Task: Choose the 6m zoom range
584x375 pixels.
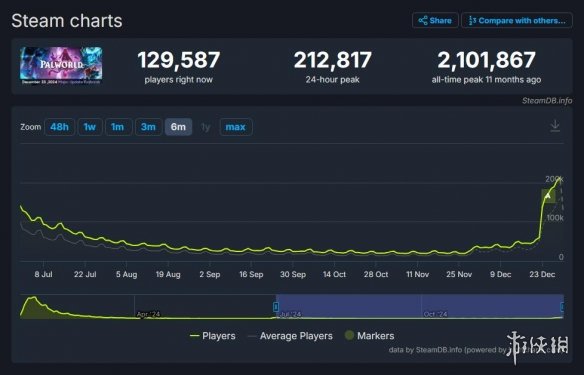Action: pyautogui.click(x=178, y=127)
